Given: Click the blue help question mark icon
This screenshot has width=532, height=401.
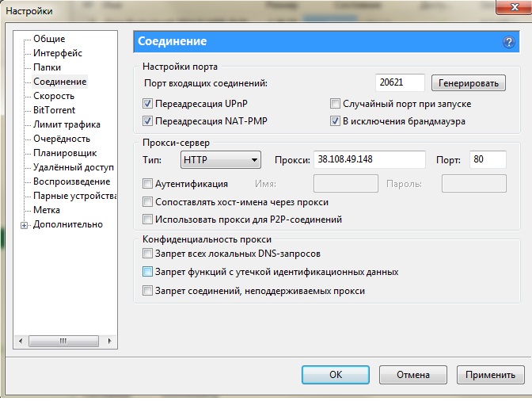Looking at the screenshot, I should (x=508, y=42).
